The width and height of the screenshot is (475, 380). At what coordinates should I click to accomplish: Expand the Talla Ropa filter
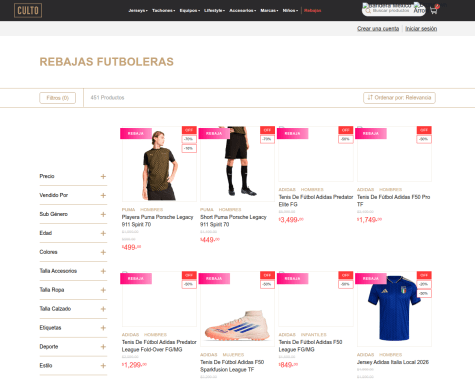(73, 290)
